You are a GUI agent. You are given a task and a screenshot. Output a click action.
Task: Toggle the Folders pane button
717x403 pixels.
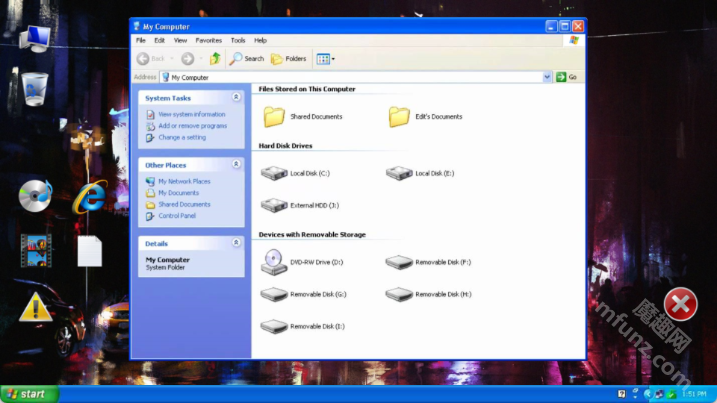[289, 59]
